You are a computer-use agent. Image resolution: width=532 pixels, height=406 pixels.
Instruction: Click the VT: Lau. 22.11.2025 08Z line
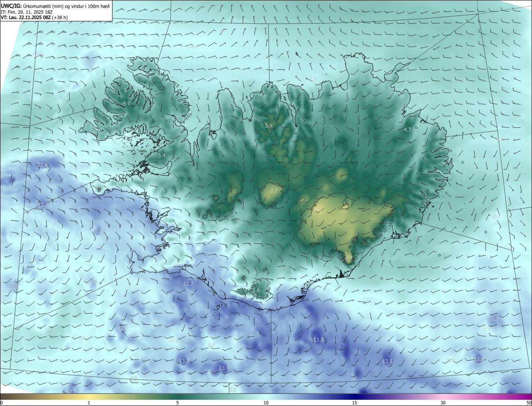coord(34,17)
